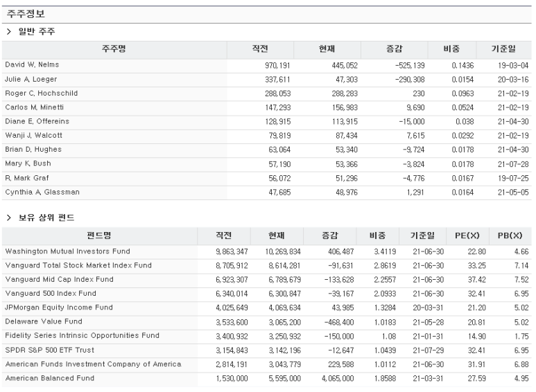Click SPDR S&P 500 ETF Trust
This screenshot has height=392, width=536.
click(49, 350)
